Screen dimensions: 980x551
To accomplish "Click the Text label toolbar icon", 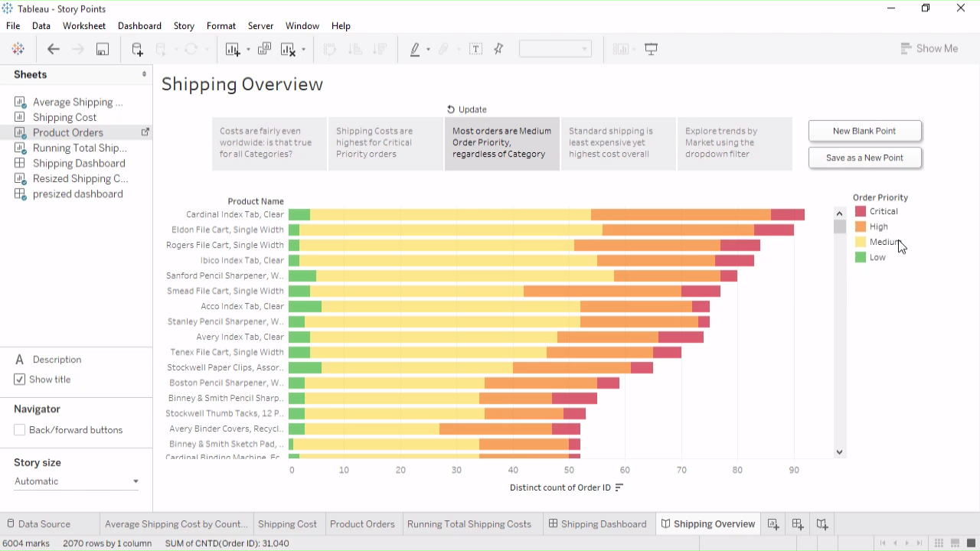I will [x=475, y=49].
